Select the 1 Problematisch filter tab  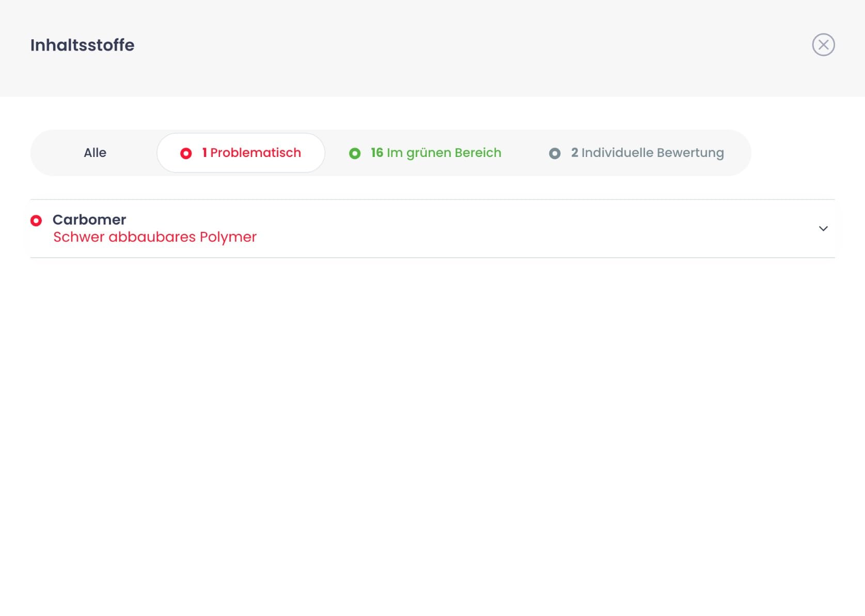tap(241, 153)
